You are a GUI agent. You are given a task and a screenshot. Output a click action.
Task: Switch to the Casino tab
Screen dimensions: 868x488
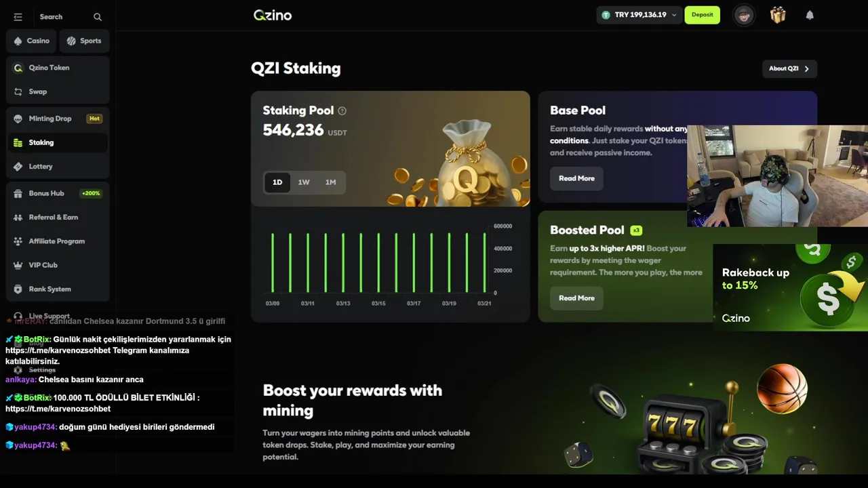tap(32, 41)
